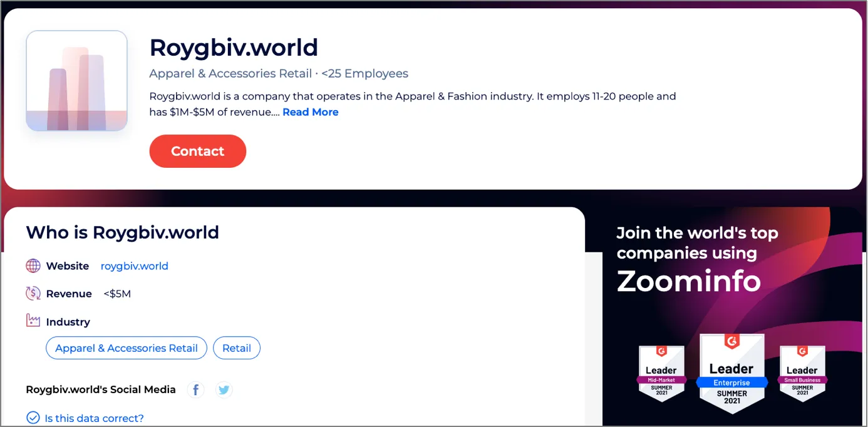Image resolution: width=868 pixels, height=427 pixels.
Task: Click the globe Website icon
Action: click(33, 266)
